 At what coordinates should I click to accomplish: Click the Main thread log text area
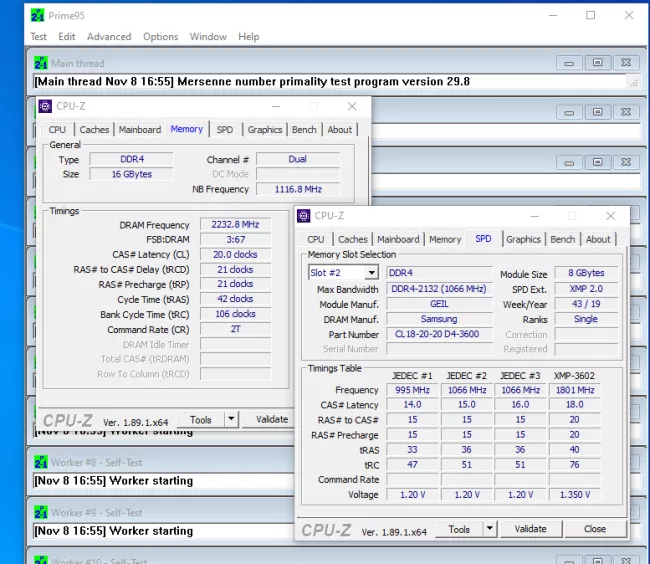pos(330,82)
